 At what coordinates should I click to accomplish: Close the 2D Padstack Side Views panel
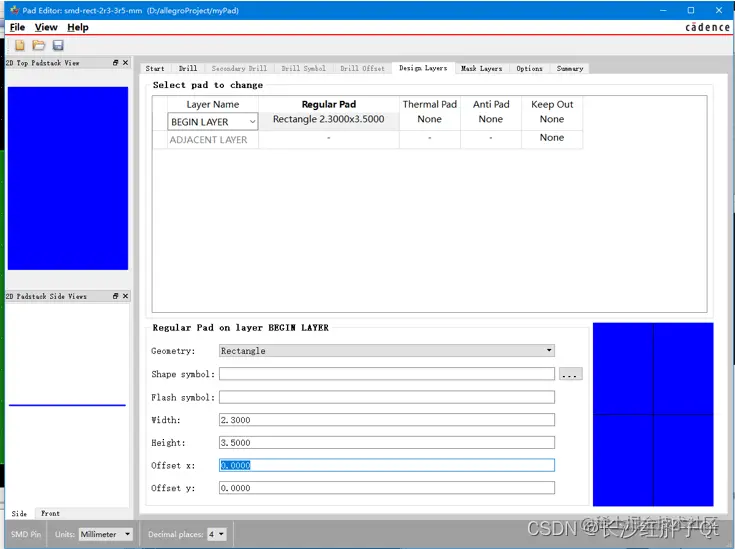tap(126, 296)
